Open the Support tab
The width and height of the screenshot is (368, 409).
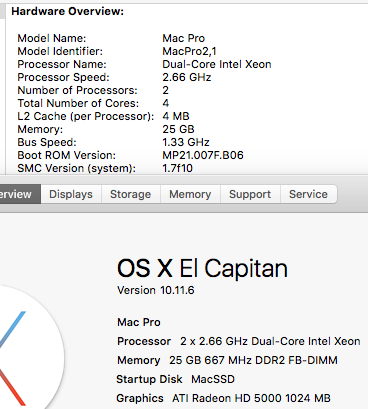pos(250,194)
